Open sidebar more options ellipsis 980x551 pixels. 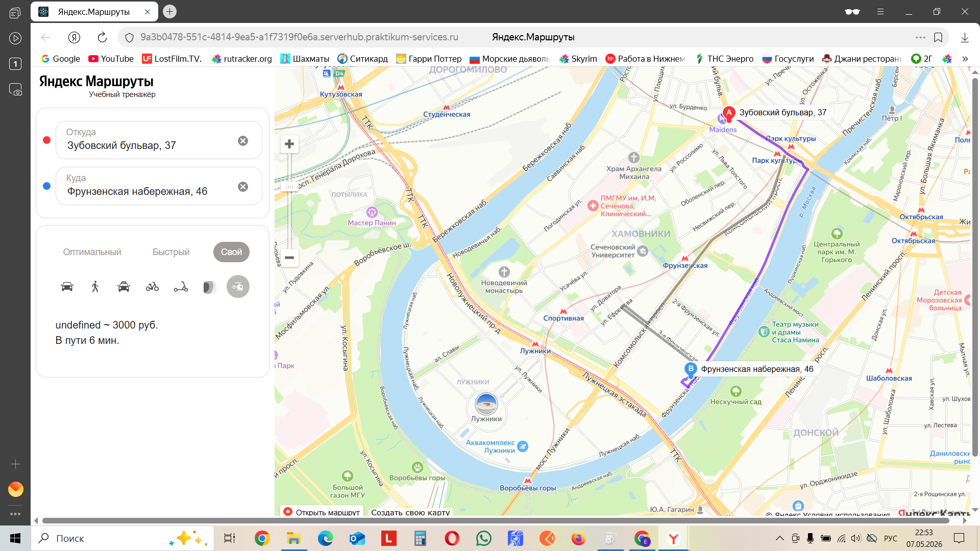point(15,514)
